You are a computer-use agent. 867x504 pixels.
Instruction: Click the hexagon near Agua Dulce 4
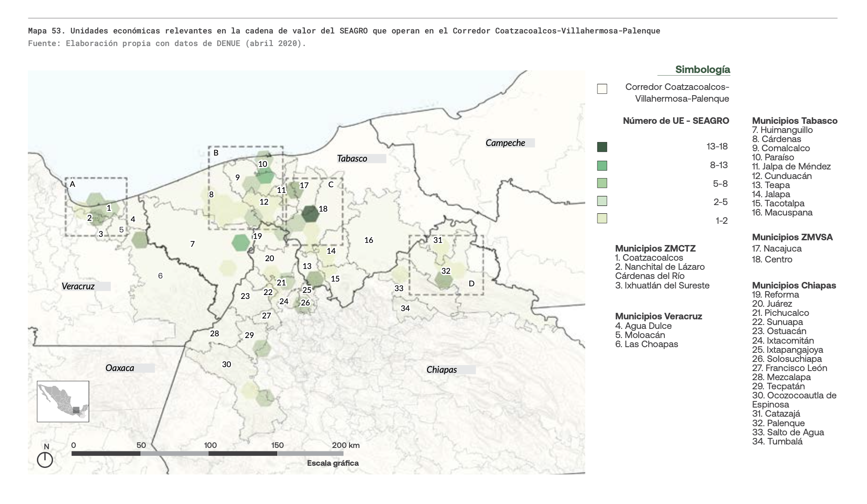pyautogui.click(x=139, y=240)
